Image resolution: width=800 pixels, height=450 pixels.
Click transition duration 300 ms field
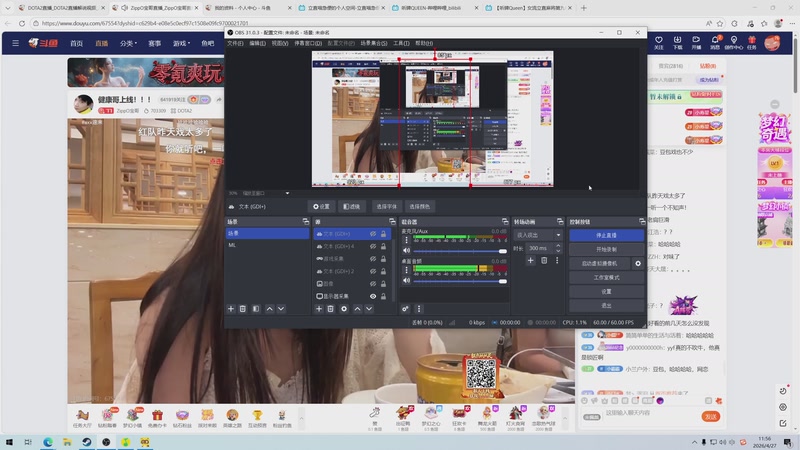[539, 248]
